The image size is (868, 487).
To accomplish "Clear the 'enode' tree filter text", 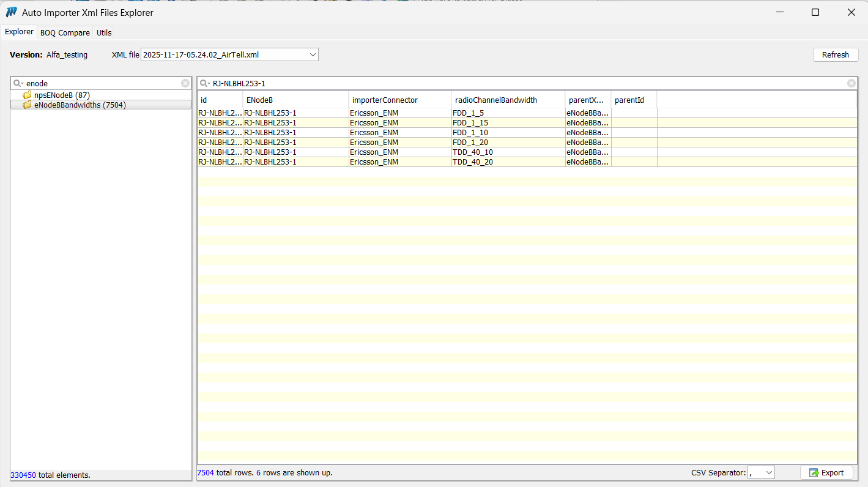I will click(x=185, y=83).
